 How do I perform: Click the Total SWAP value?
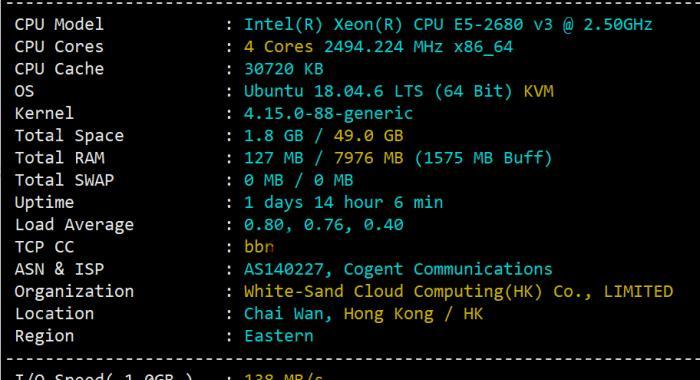[x=298, y=180]
